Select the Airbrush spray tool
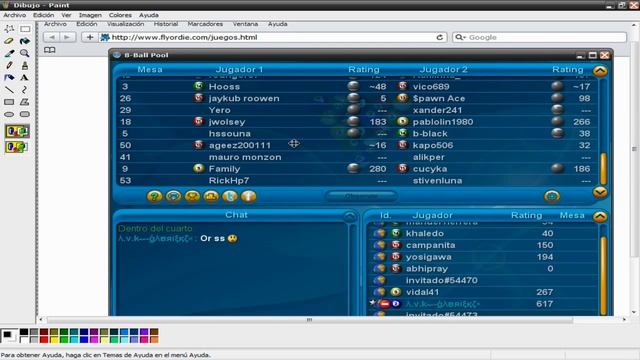 tap(9, 78)
